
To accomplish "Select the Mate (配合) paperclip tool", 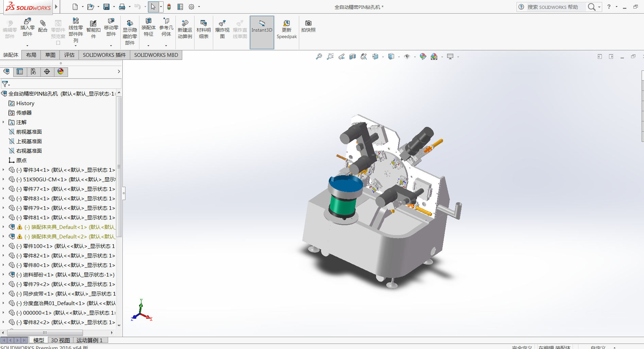I will point(43,26).
